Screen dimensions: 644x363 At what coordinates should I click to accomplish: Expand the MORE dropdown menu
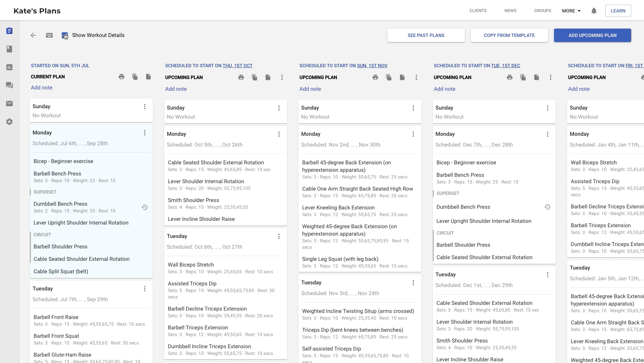(571, 11)
